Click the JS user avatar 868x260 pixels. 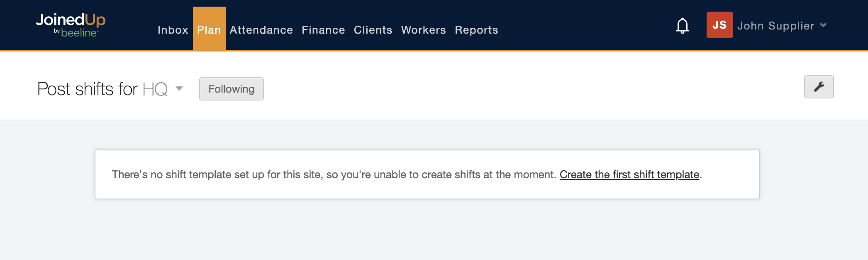pos(719,25)
